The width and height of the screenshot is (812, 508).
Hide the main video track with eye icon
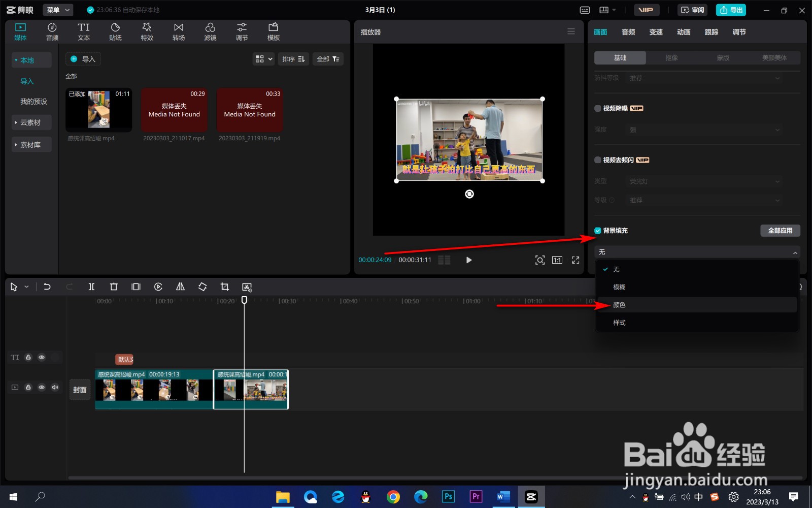tap(42, 387)
